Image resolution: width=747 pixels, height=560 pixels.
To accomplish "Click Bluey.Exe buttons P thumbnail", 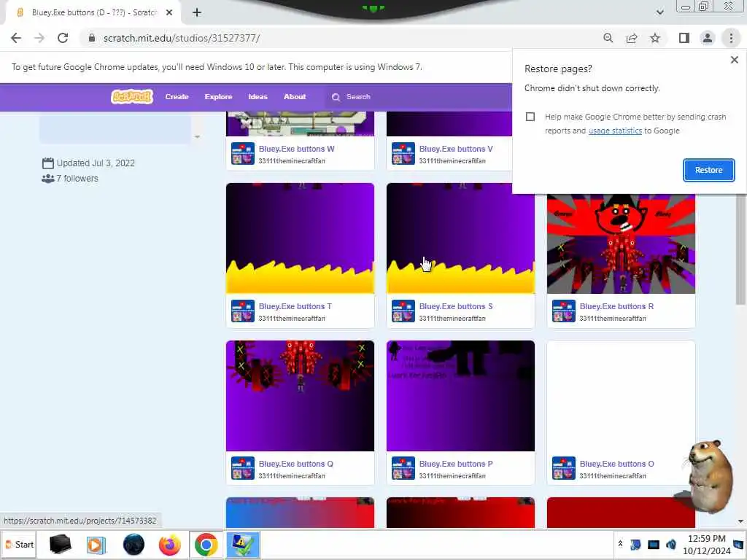I will [460, 396].
